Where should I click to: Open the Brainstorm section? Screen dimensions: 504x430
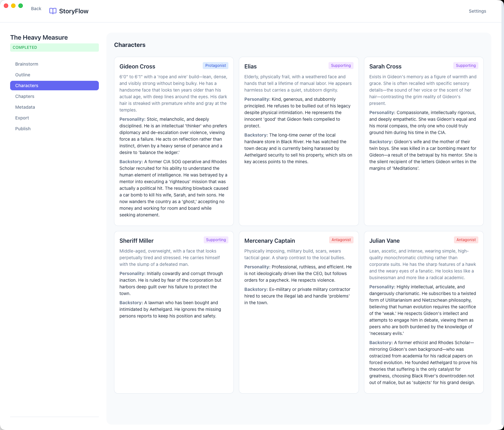27,64
